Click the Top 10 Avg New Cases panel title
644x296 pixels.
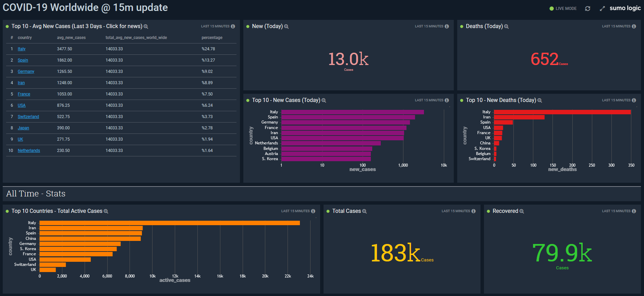point(77,26)
